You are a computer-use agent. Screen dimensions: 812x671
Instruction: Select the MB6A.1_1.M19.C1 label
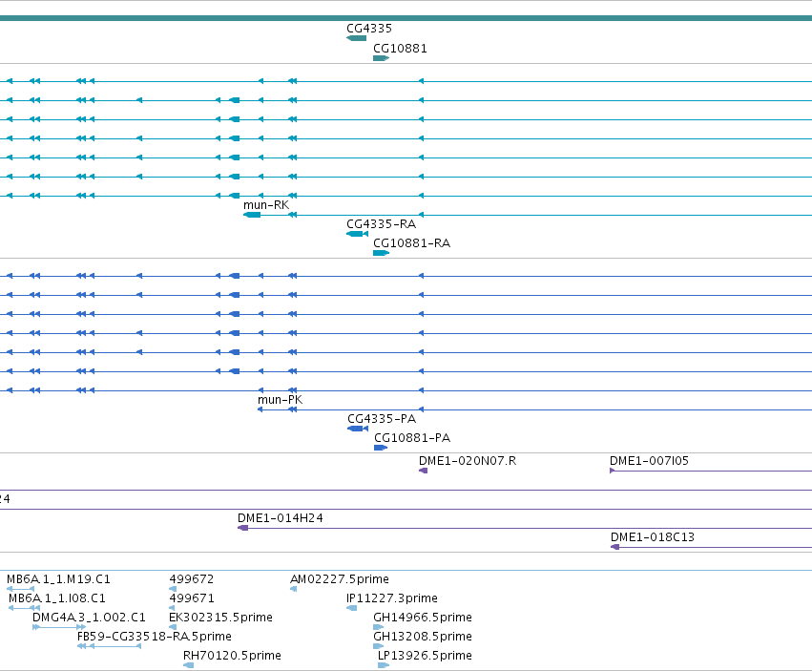58,579
